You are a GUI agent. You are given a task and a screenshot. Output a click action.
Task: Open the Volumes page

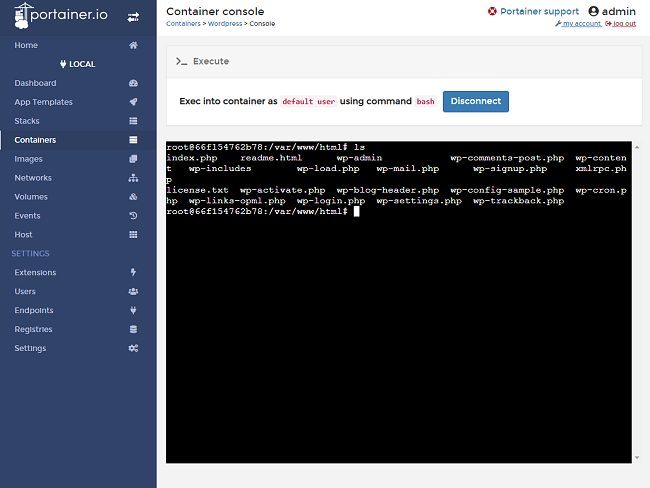pyautogui.click(x=78, y=197)
